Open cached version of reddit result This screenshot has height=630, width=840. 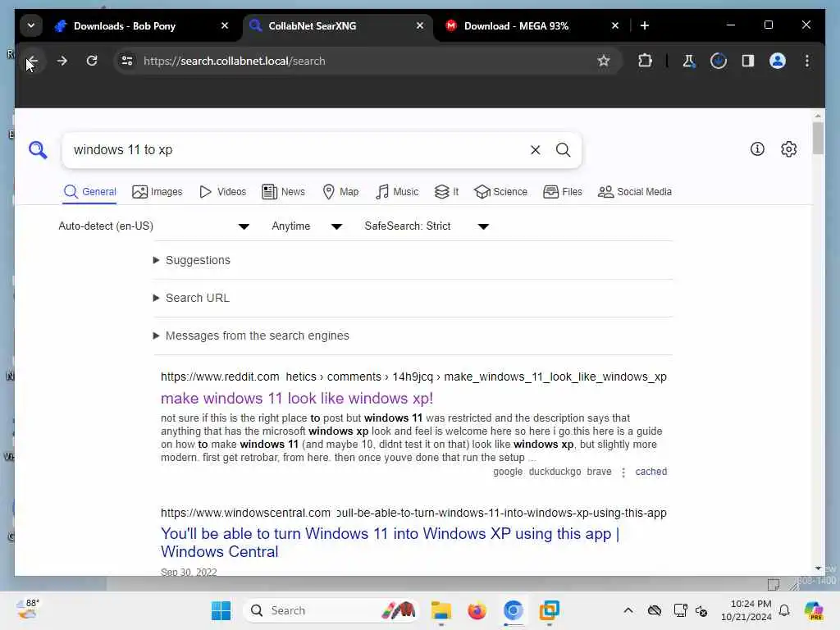click(651, 472)
